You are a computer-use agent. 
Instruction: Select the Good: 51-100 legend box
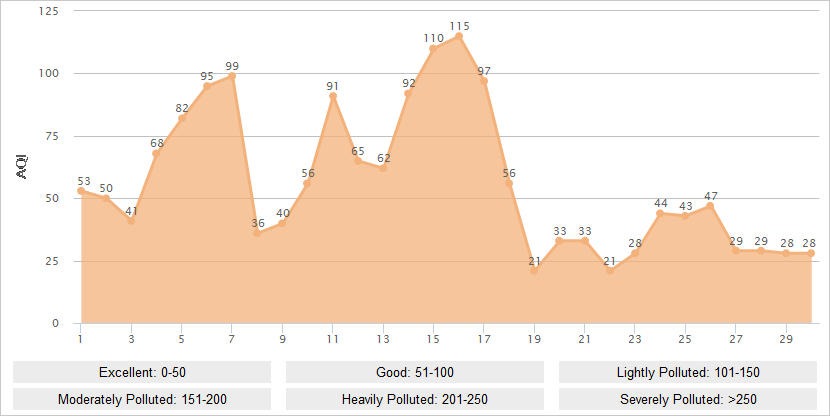tap(414, 372)
